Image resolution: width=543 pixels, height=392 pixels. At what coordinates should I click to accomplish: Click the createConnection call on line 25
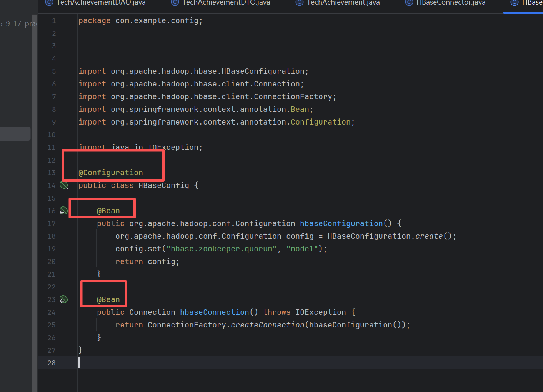[x=268, y=325]
